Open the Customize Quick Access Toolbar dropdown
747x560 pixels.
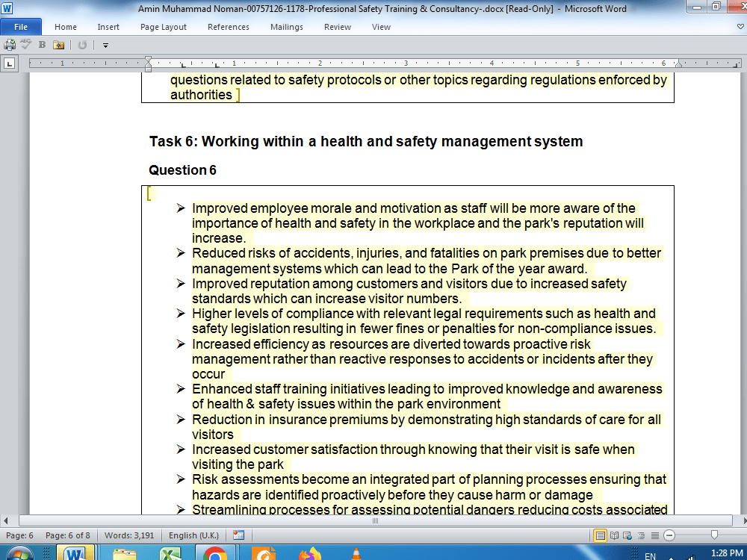(105, 44)
